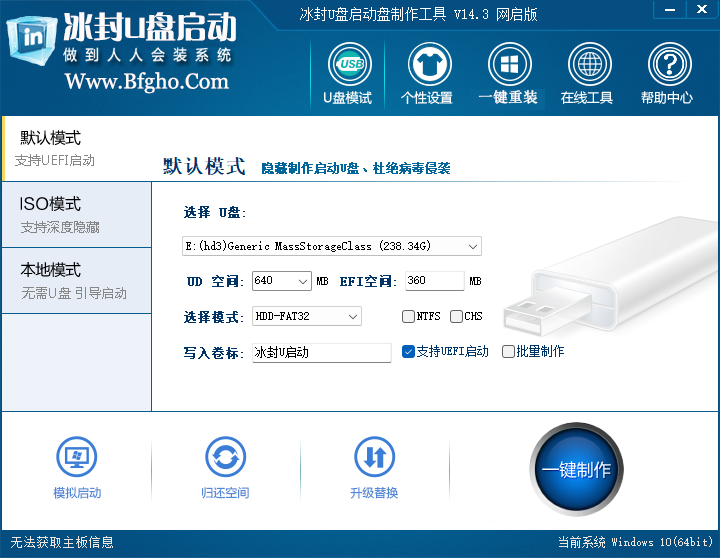Click the 模拟启动 label
This screenshot has width=720, height=558.
[77, 493]
